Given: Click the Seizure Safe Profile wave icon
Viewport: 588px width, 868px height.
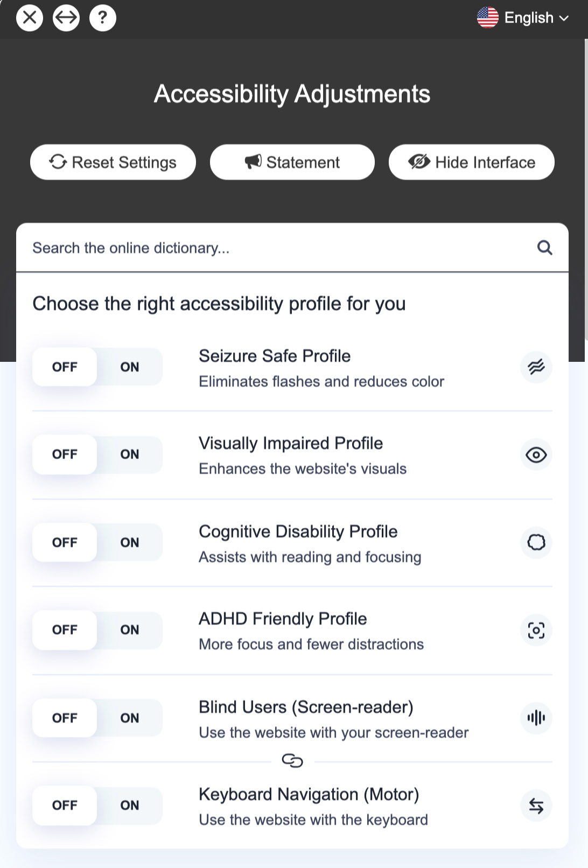Looking at the screenshot, I should click(536, 367).
